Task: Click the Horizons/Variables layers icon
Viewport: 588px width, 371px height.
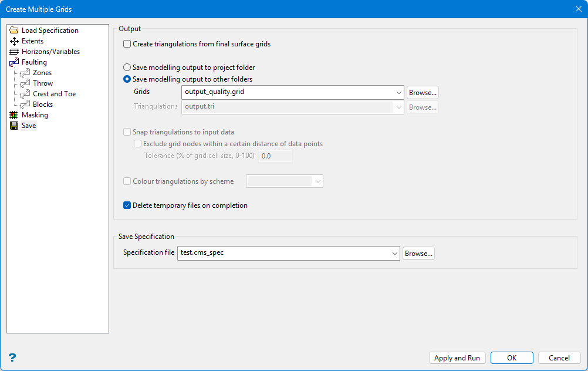Action: point(14,52)
